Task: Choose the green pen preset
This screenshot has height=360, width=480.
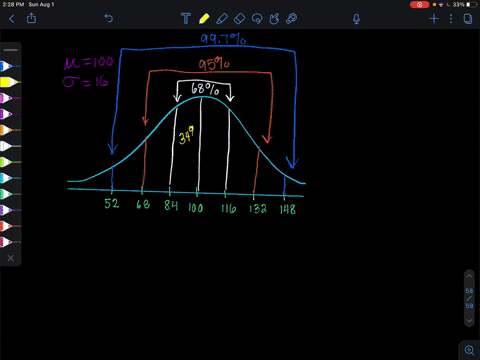Action: tap(10, 194)
